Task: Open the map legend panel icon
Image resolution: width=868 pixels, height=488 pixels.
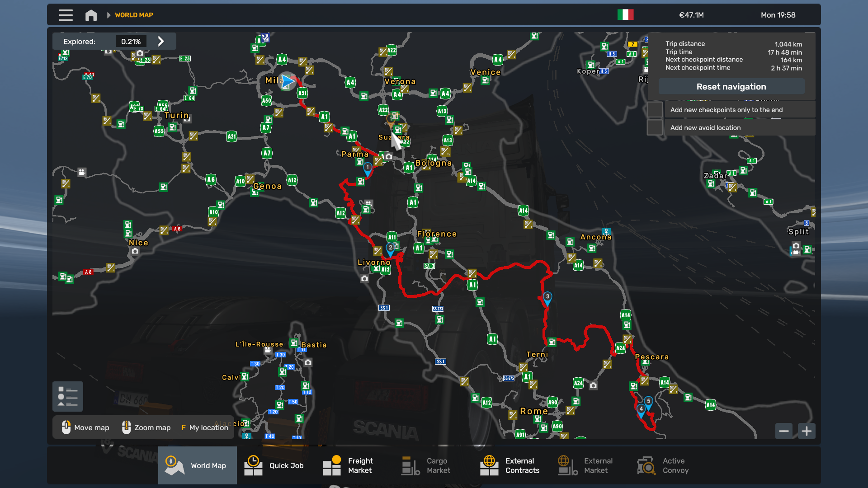Action: click(x=68, y=397)
